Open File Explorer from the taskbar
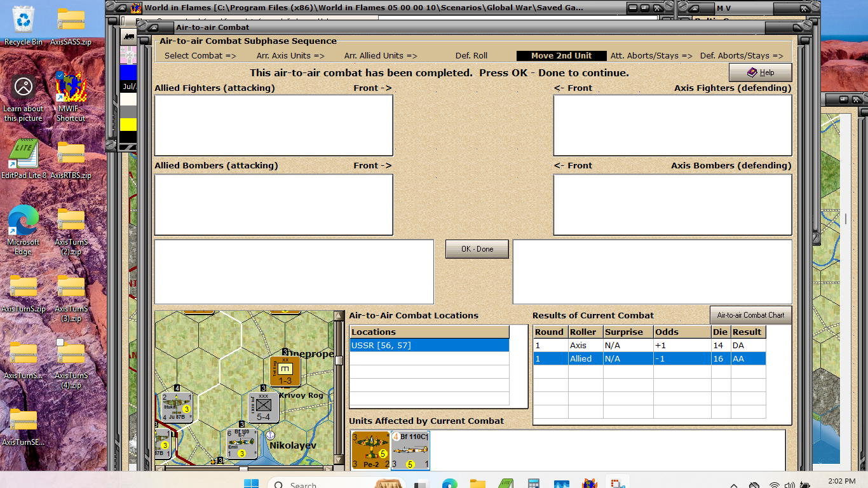 point(478,484)
